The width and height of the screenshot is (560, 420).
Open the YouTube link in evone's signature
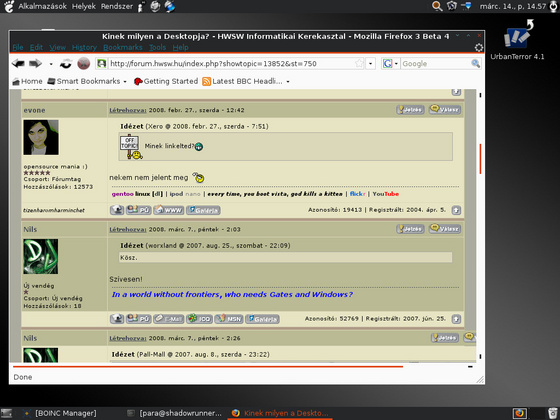coord(386,194)
